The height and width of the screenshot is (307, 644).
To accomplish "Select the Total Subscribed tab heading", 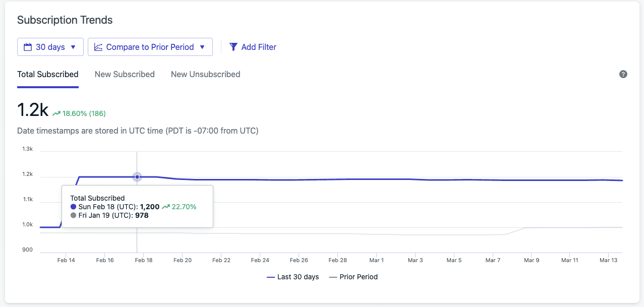I will 47,74.
